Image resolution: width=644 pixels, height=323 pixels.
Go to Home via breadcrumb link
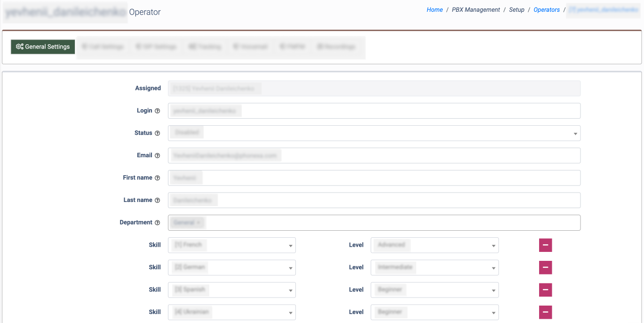434,10
